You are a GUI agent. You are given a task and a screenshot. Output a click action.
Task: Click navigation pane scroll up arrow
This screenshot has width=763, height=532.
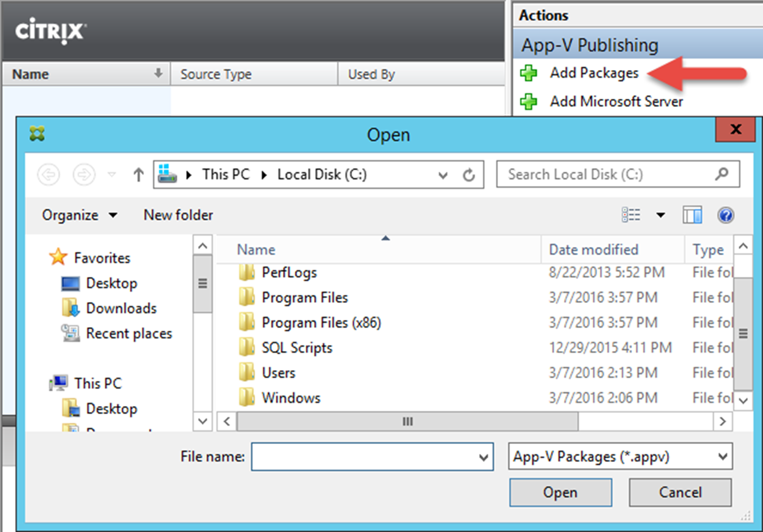[203, 245]
